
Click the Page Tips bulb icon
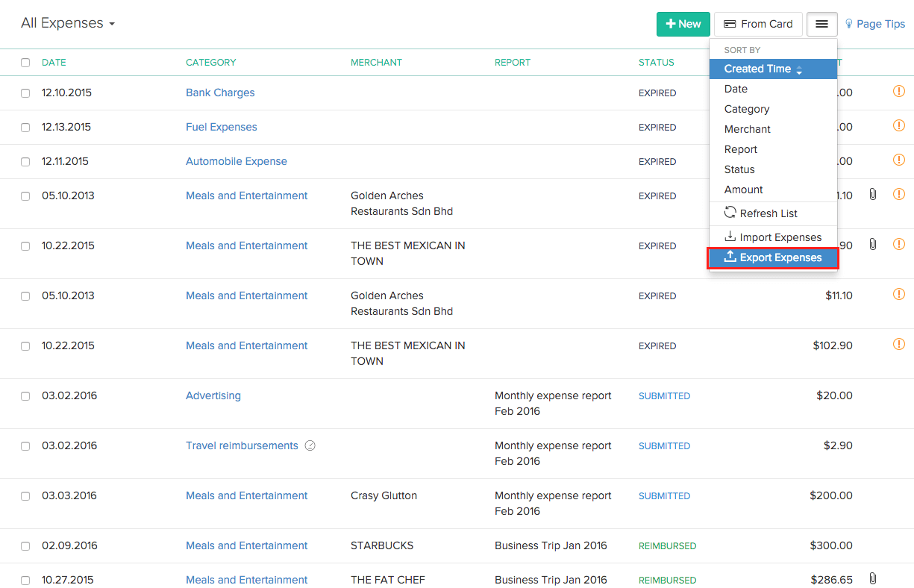[x=848, y=23]
